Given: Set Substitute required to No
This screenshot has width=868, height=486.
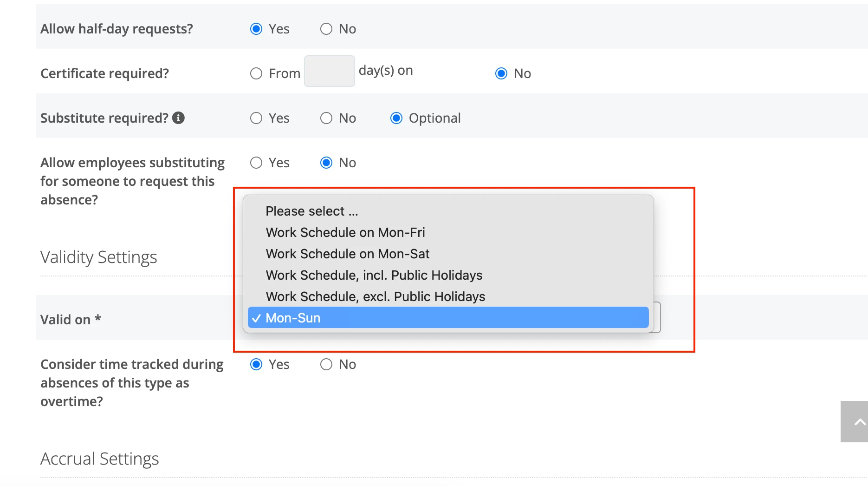Looking at the screenshot, I should tap(326, 118).
